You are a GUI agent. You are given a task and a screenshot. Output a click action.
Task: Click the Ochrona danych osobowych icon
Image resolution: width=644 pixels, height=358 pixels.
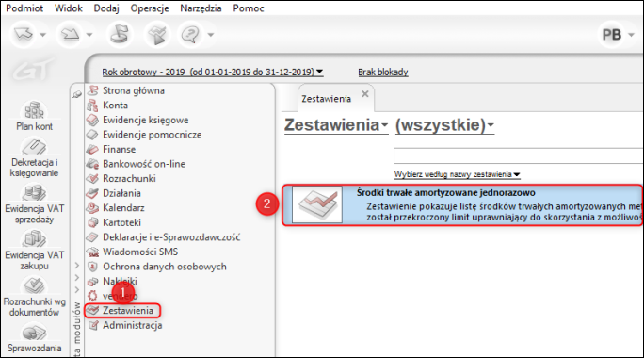(93, 267)
